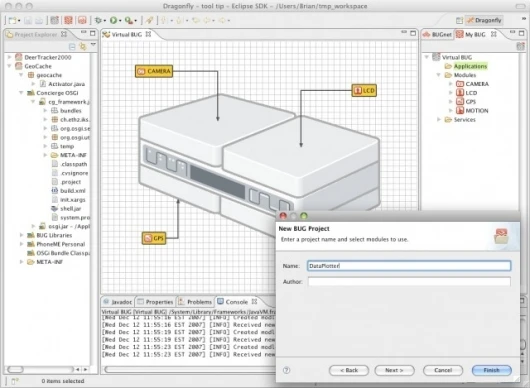Open the Debug dropdown arrow
The image size is (530, 388).
coord(105,21)
